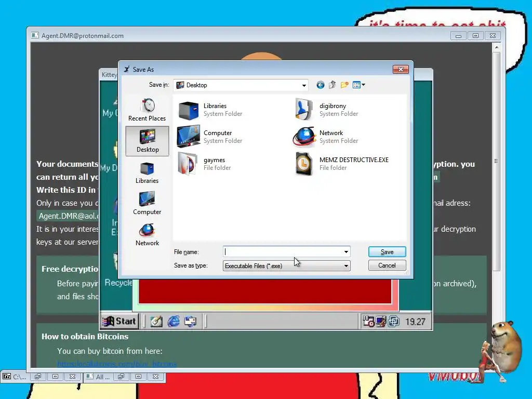This screenshot has height=399, width=532.
Task: Open Network in the places sidebar
Action: point(147,235)
